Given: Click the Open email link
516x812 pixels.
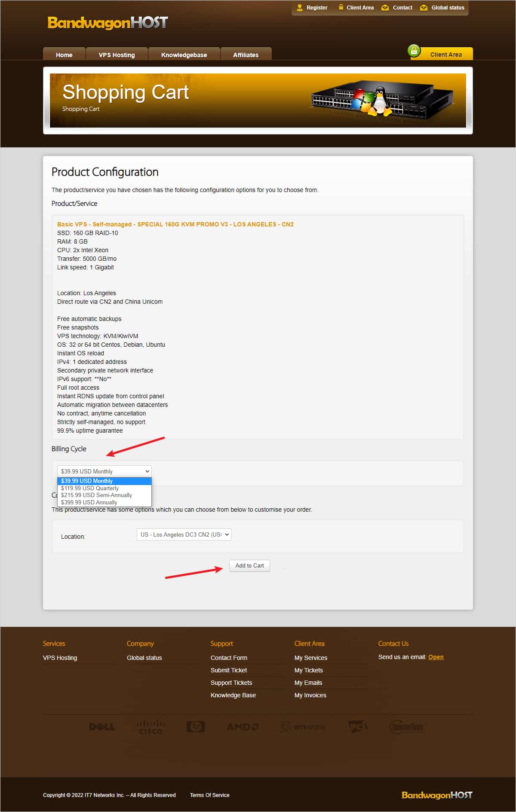Looking at the screenshot, I should [x=436, y=657].
